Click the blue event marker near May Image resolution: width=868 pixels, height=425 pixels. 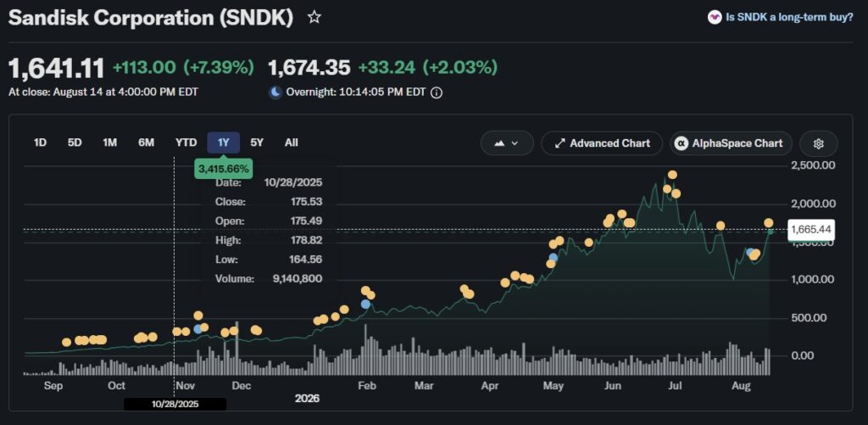(x=553, y=257)
